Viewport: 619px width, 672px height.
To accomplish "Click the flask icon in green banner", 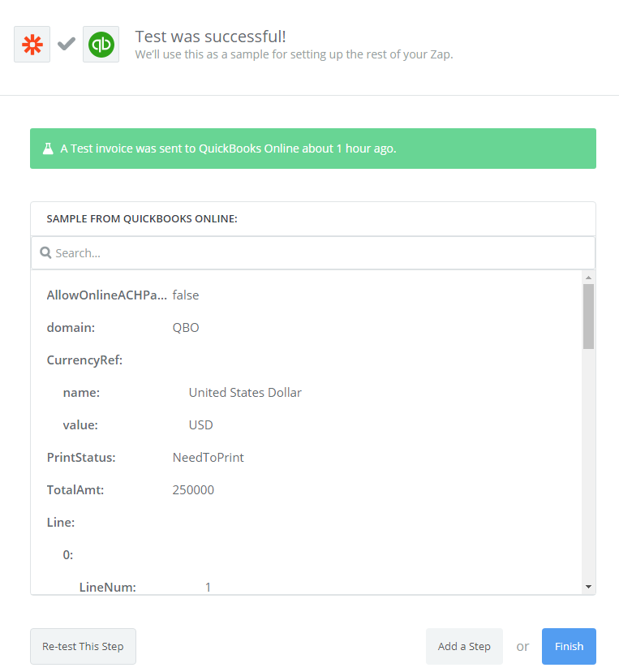I will click(48, 149).
